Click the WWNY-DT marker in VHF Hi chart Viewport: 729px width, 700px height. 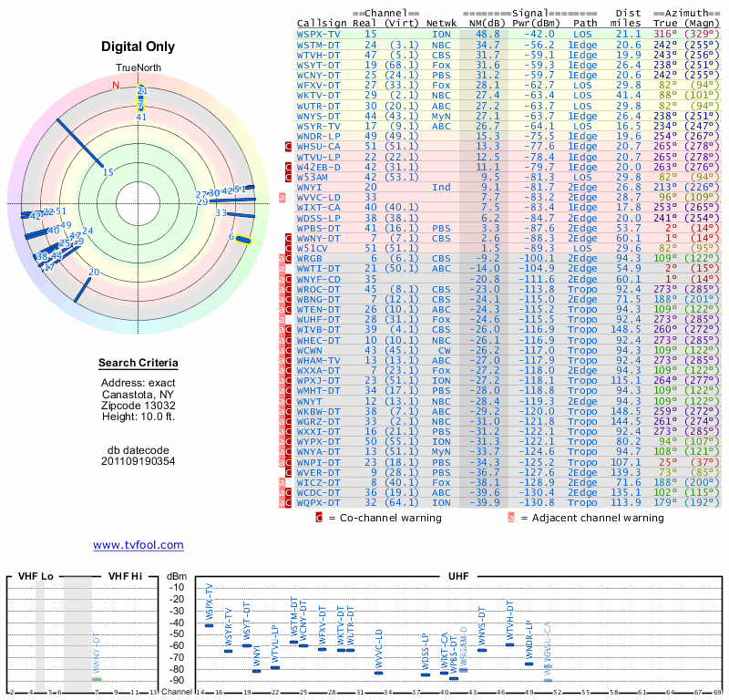coord(97,680)
